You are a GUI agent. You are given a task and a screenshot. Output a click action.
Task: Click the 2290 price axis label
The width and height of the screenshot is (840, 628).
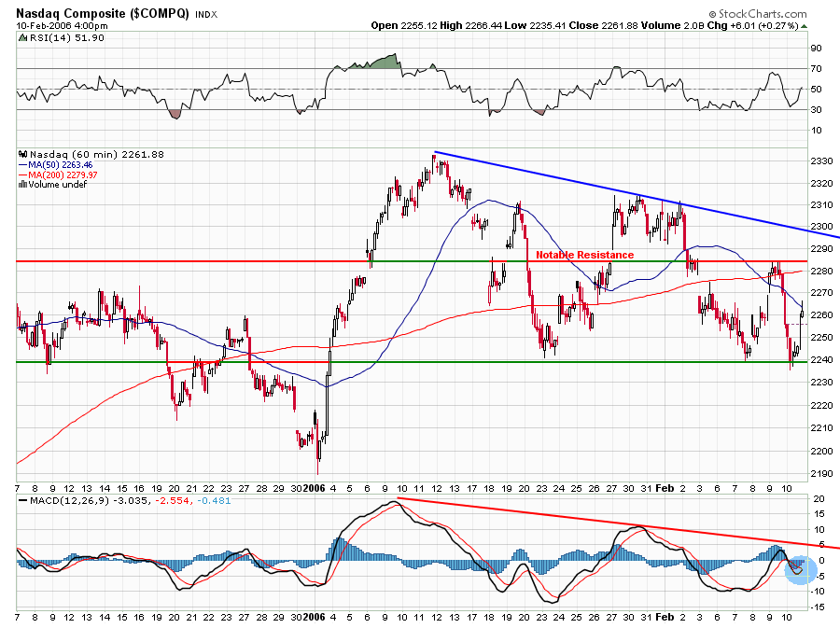click(x=821, y=249)
